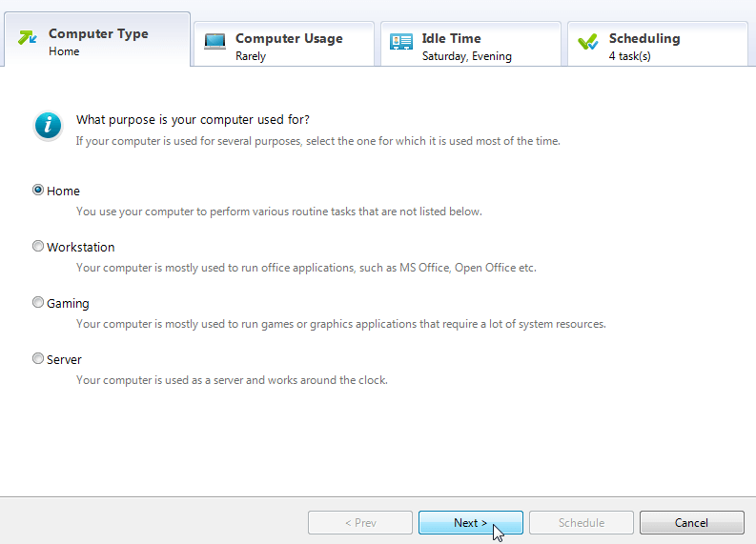Switch to the Computer Usage tab
This screenshot has height=544, width=756.
(x=284, y=46)
